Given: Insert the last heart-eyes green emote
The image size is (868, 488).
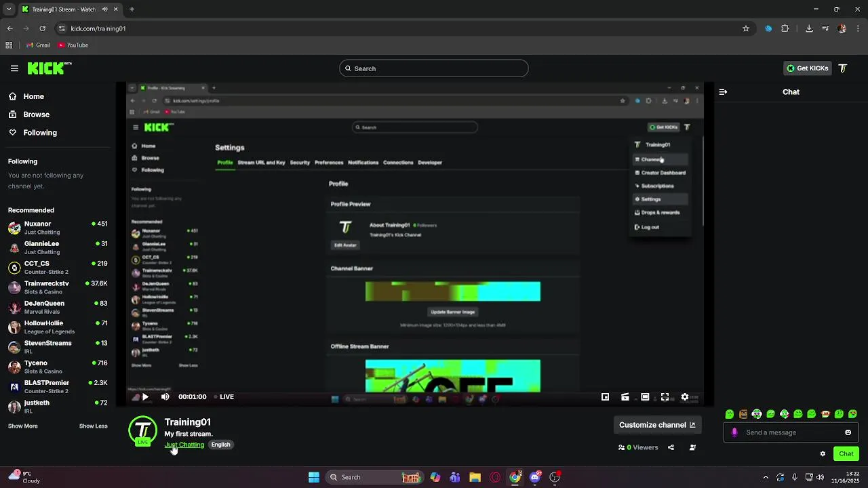Looking at the screenshot, I should 852,414.
